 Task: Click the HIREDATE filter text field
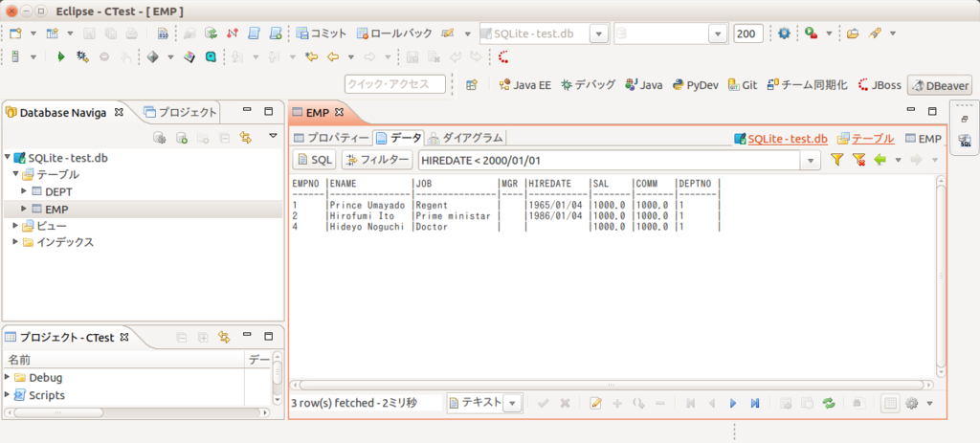point(610,161)
